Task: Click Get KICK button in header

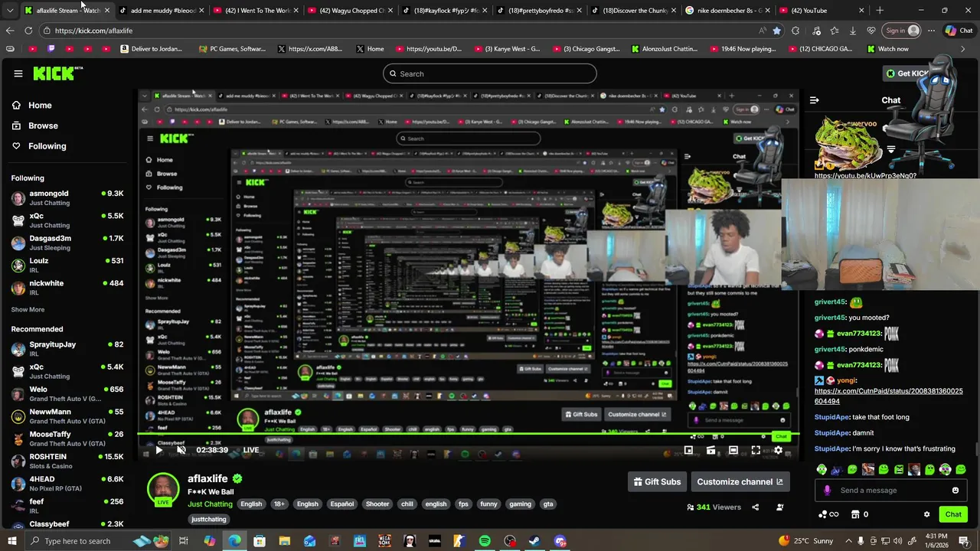Action: click(x=908, y=73)
